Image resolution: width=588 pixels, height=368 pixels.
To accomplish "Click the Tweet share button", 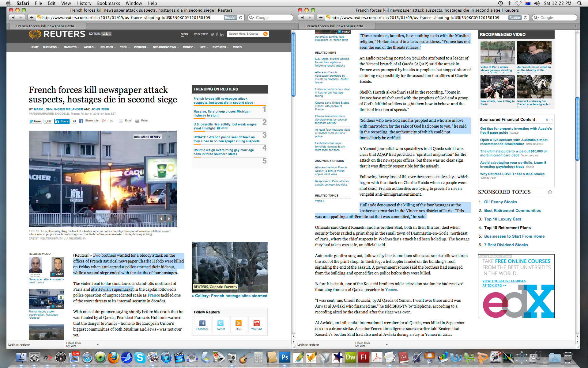I will click(x=36, y=121).
